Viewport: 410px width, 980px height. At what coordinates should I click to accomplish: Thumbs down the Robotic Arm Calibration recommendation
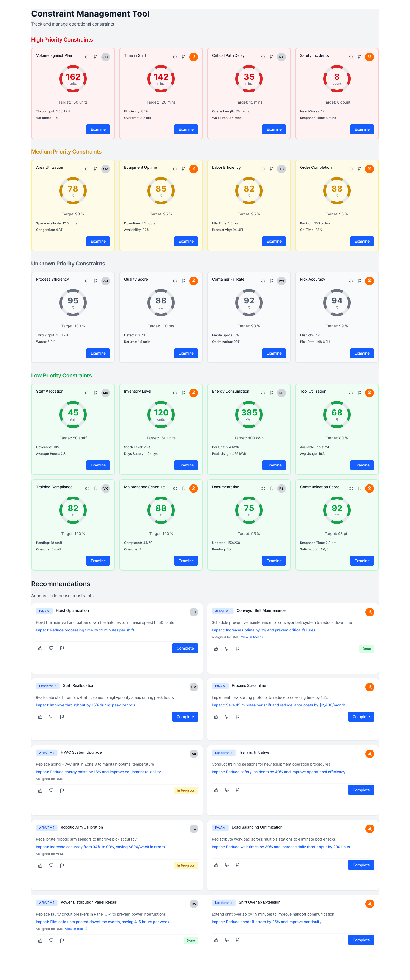point(51,866)
